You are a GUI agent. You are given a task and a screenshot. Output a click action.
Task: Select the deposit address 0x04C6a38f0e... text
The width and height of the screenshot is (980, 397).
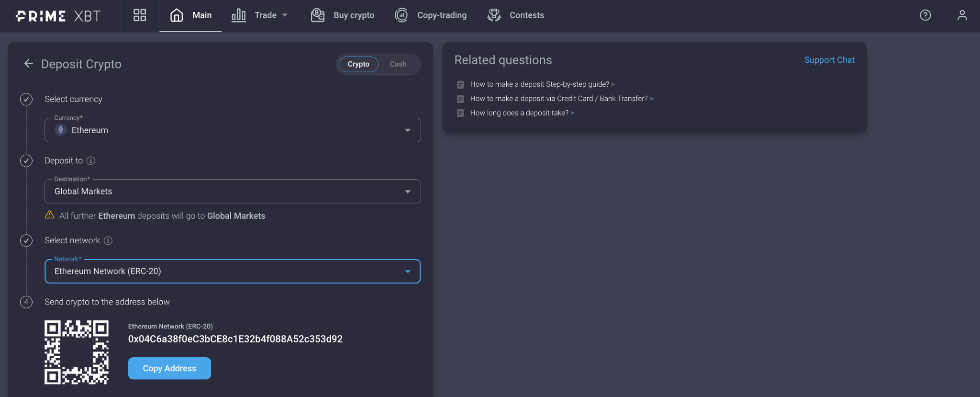(235, 339)
